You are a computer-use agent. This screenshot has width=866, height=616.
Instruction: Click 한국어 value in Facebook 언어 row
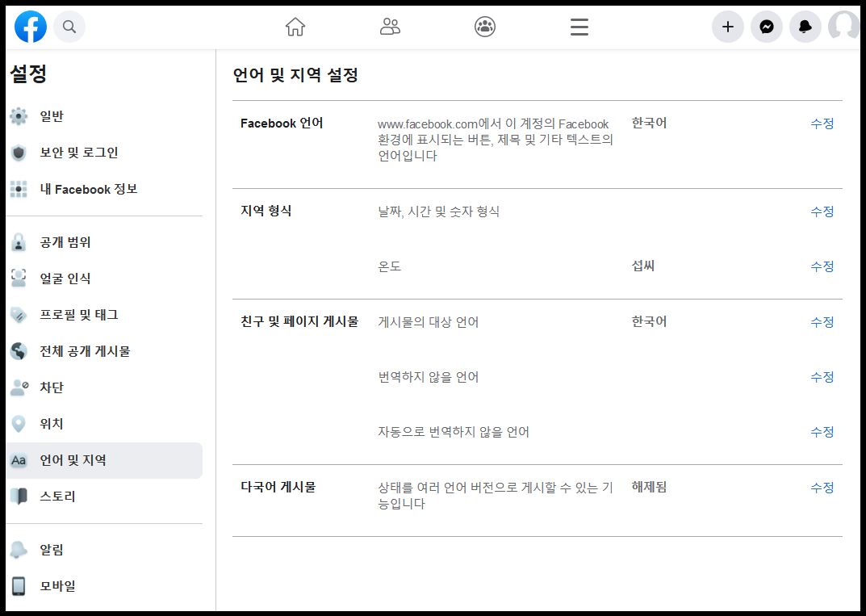pos(650,124)
